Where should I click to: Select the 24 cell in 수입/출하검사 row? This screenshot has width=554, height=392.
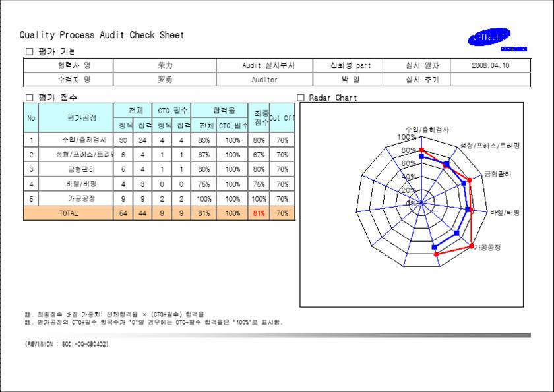[x=142, y=140]
